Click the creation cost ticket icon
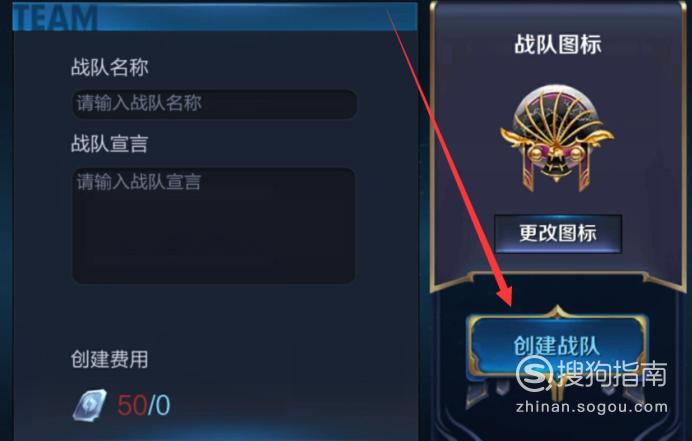Image resolution: width=692 pixels, height=441 pixels. (90, 405)
